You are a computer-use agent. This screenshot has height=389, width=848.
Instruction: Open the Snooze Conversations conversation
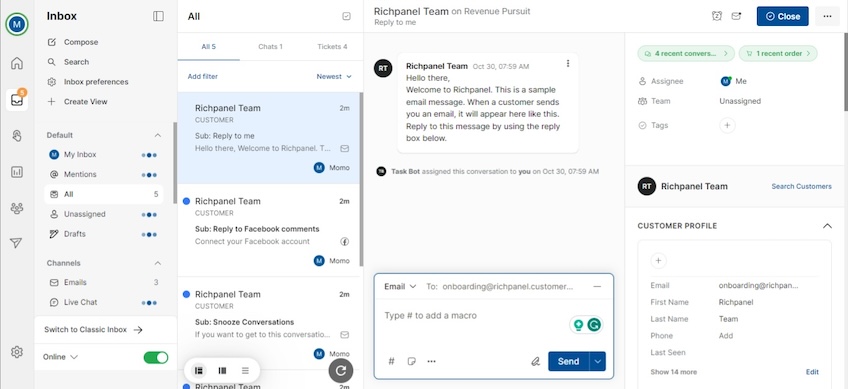point(269,324)
